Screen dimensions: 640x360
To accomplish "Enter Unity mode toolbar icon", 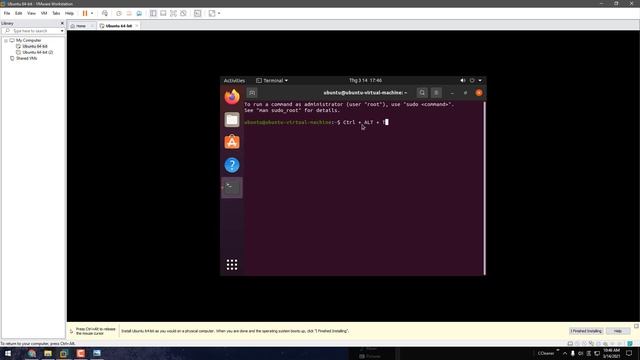I will [x=183, y=13].
